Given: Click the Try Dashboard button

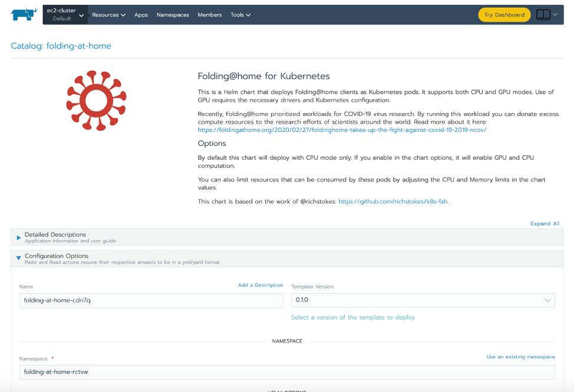Looking at the screenshot, I should [504, 15].
